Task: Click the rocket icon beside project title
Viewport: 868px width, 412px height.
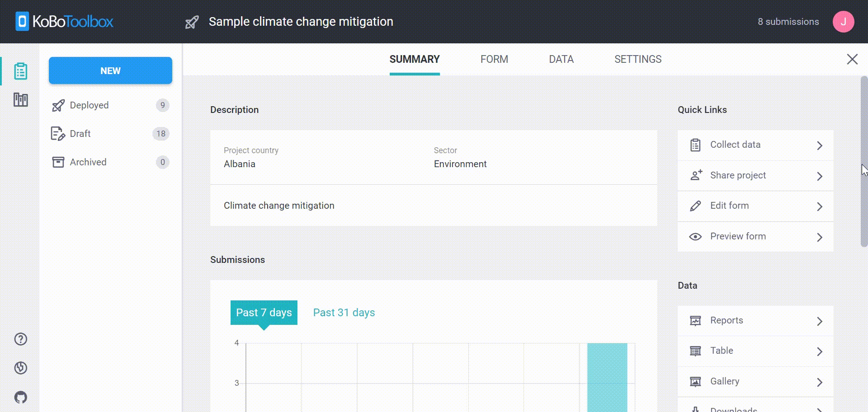Action: [x=192, y=22]
